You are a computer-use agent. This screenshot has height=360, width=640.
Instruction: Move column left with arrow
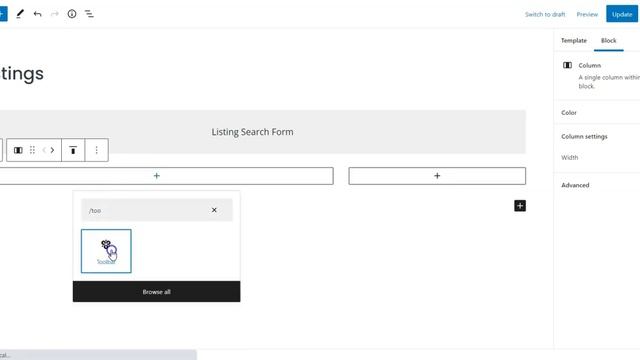point(44,150)
